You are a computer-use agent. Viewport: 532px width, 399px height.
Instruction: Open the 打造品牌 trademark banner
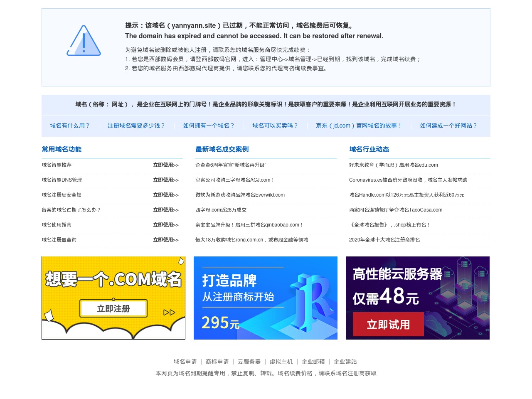pyautogui.click(x=266, y=298)
